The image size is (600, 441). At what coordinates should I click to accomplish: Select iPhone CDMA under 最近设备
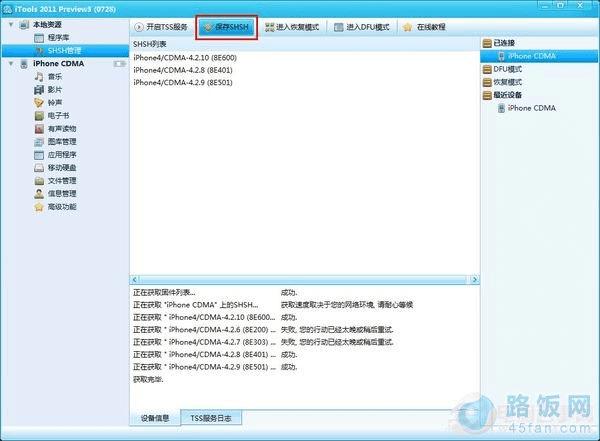[x=532, y=108]
